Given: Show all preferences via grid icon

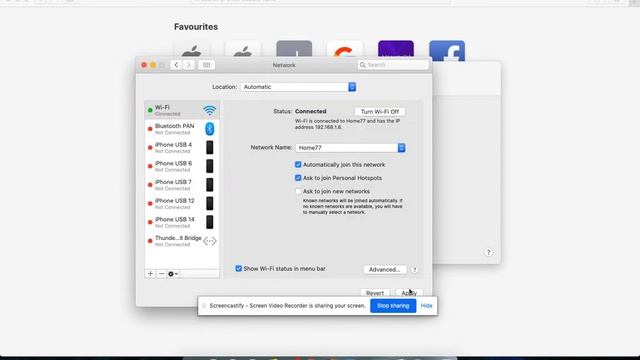Looking at the screenshot, I should click(207, 65).
